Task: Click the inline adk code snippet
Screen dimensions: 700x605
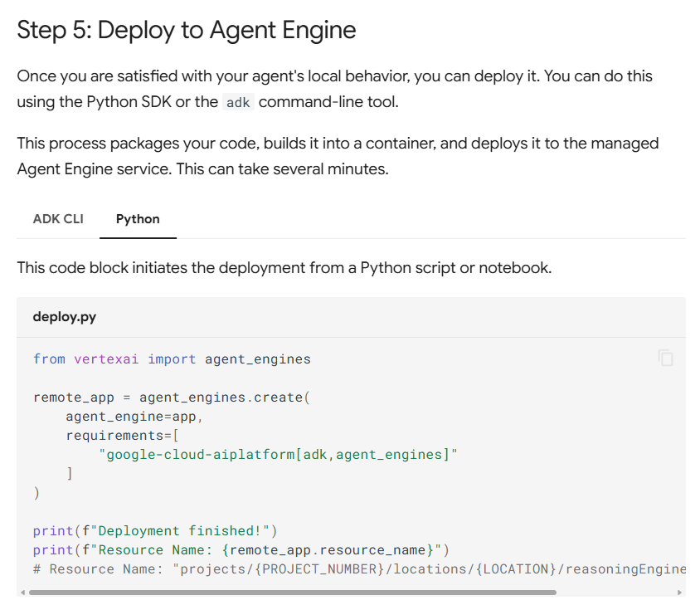Action: tap(237, 103)
